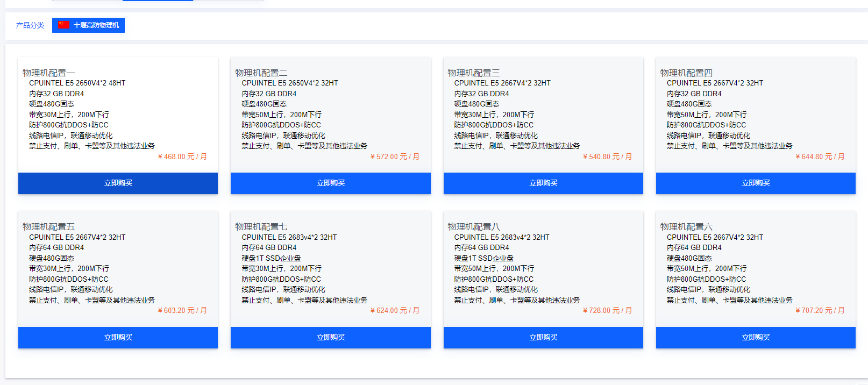Buy 物理机配置七 with 立即购买 button
Viewport: 868px width, 385px height.
click(x=331, y=338)
